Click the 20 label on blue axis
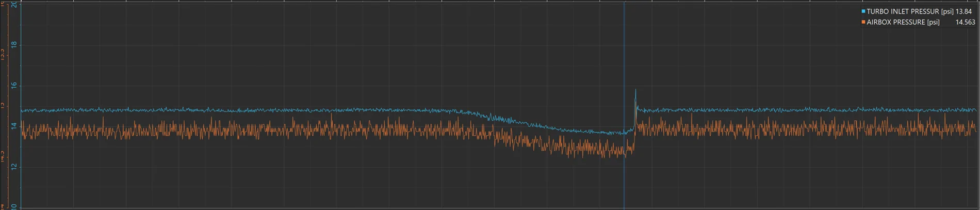The height and width of the screenshot is (210, 980). [x=14, y=4]
